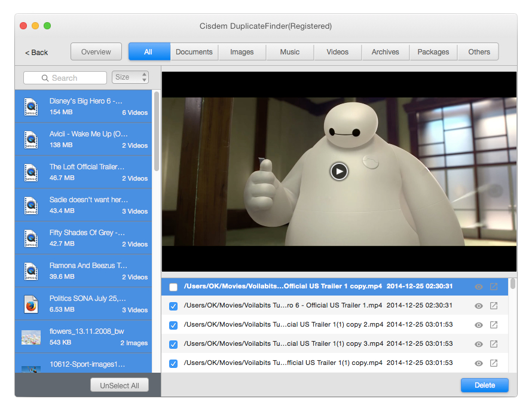Reveal Trailer 1 copy.mp4 in Finder icon
The image size is (532, 411).
pos(494,287)
